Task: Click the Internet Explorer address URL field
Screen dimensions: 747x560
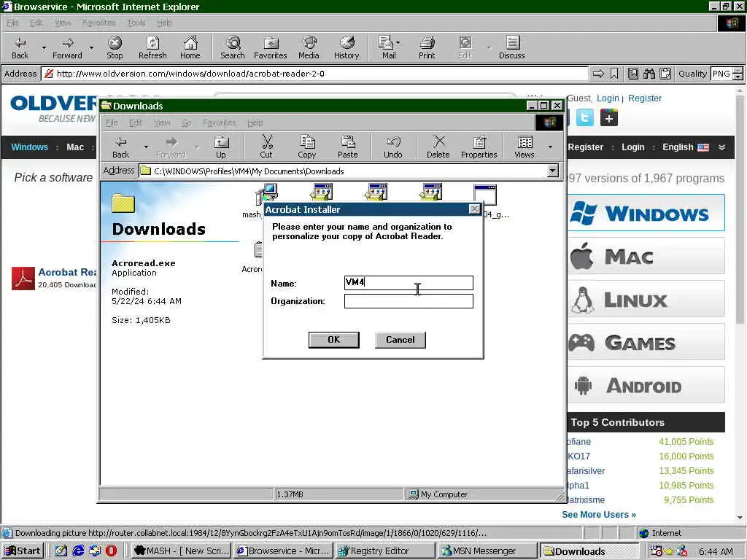Action: [314, 74]
